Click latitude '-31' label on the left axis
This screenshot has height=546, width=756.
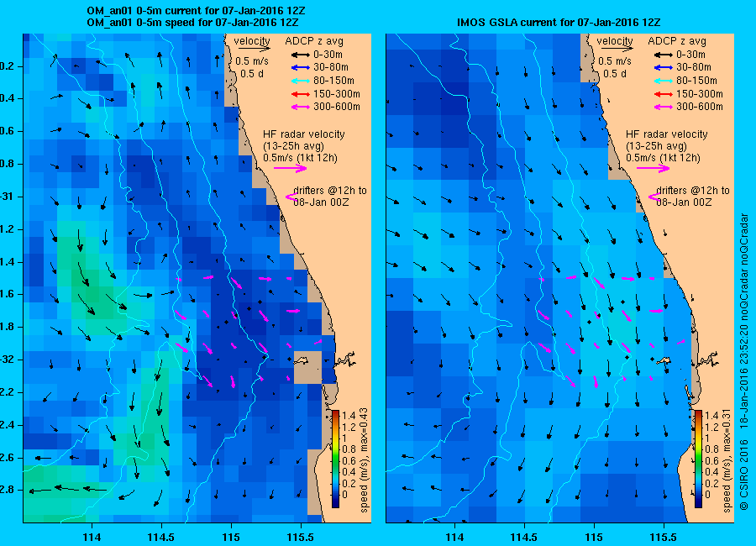tap(6, 197)
